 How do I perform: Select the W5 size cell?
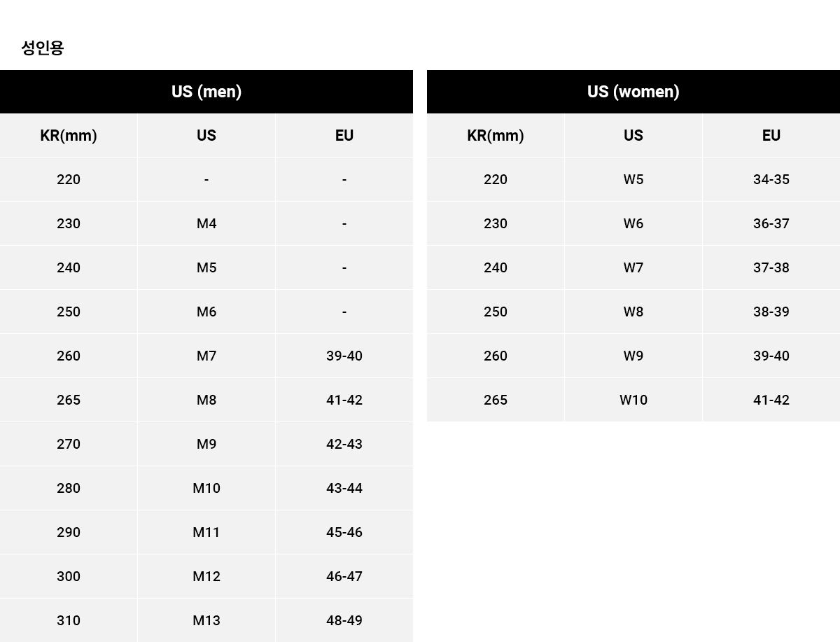pos(633,179)
